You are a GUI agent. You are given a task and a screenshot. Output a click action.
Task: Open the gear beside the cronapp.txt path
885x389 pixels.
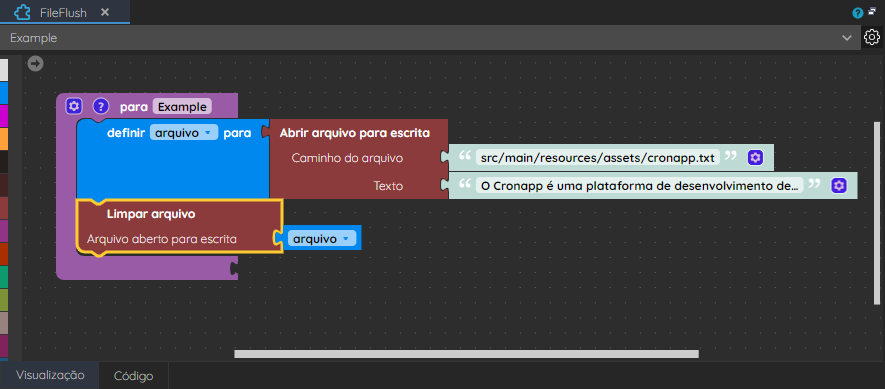(755, 158)
